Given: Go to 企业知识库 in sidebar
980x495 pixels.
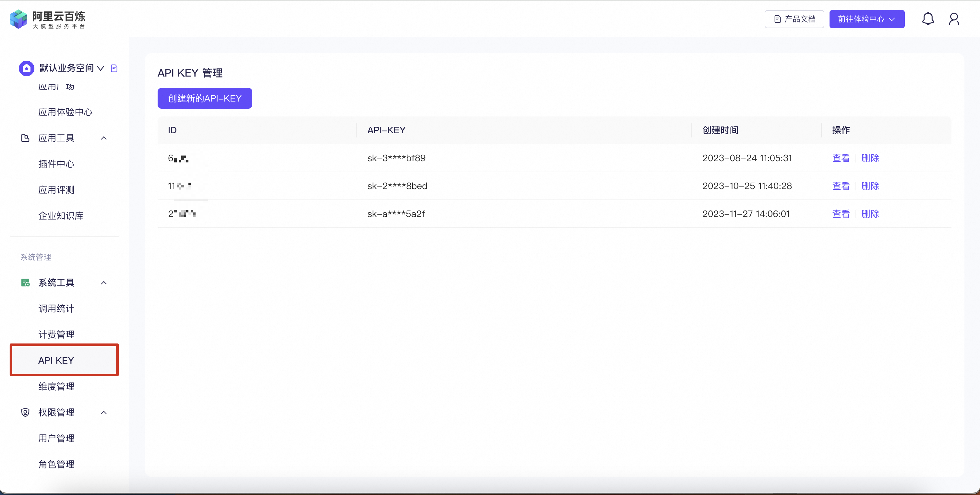Looking at the screenshot, I should click(61, 216).
